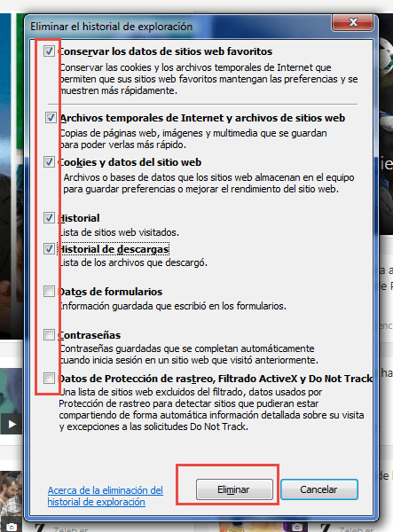Viewport: 393px width, 532px height.
Task: Toggle Archivos temporales de Internet checkbox
Action: tap(51, 118)
